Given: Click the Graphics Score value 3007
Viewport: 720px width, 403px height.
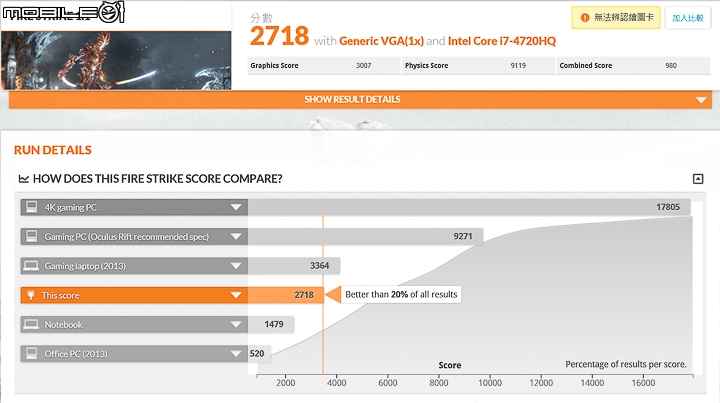Looking at the screenshot, I should [x=363, y=66].
